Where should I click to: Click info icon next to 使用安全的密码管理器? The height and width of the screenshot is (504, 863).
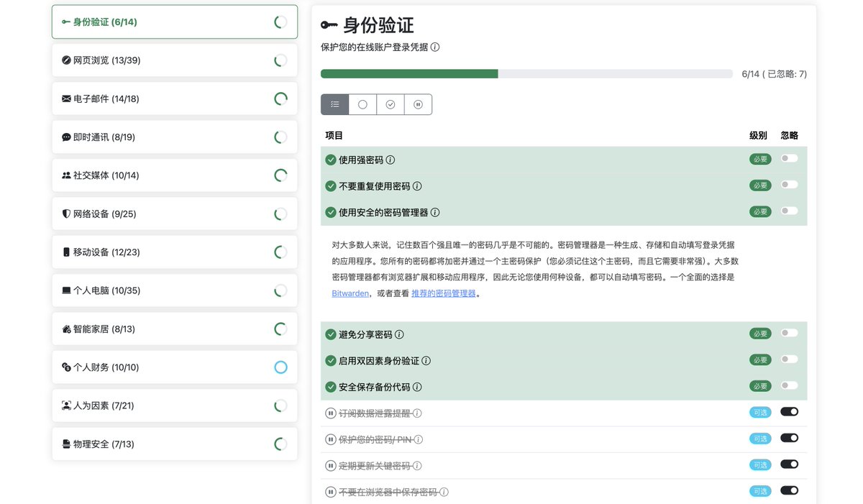tap(435, 213)
